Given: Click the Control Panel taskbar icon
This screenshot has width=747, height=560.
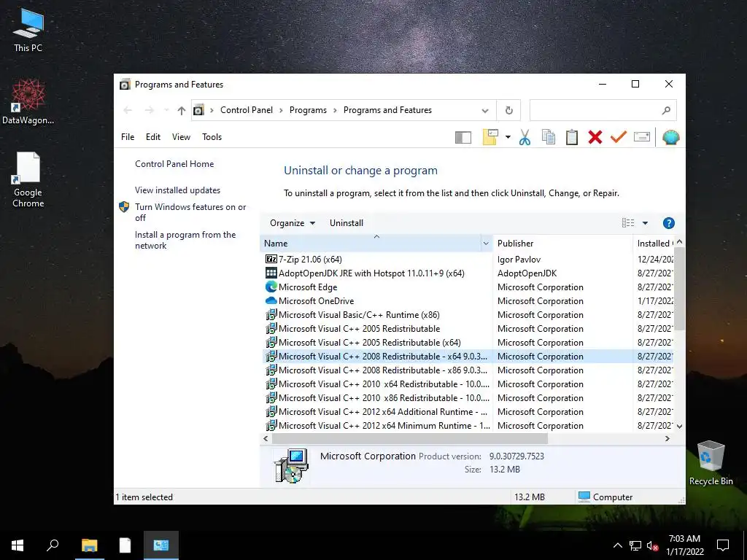Looking at the screenshot, I should (x=161, y=545).
